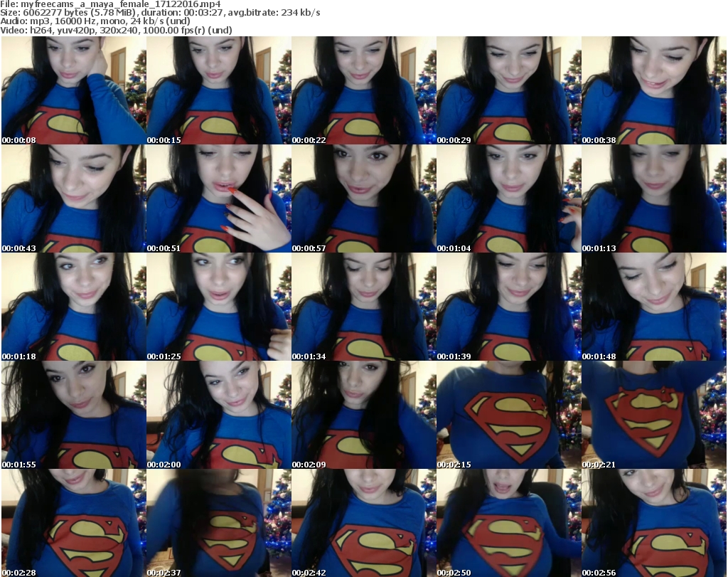Select the thumbnail stamped 00:00:08
Screen dimensions: 728x577
click(x=74, y=90)
